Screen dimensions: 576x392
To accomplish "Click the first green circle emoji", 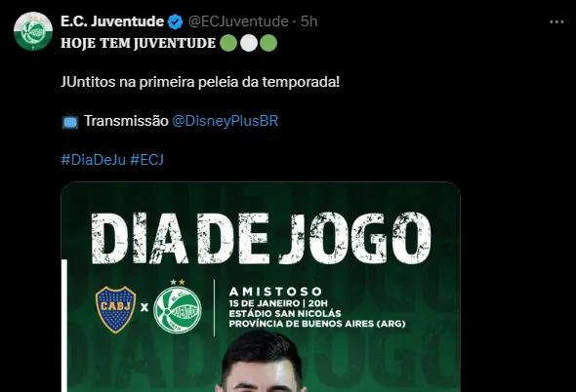I will (228, 43).
